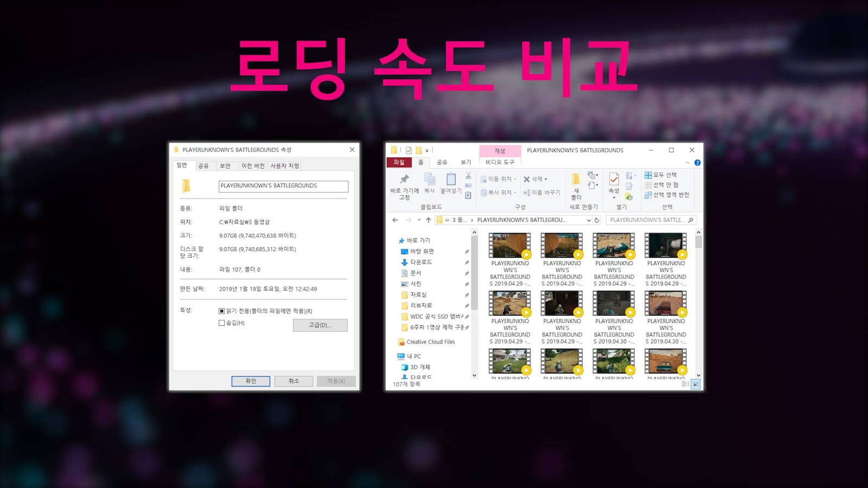Click the 확인 button in Properties

(251, 381)
